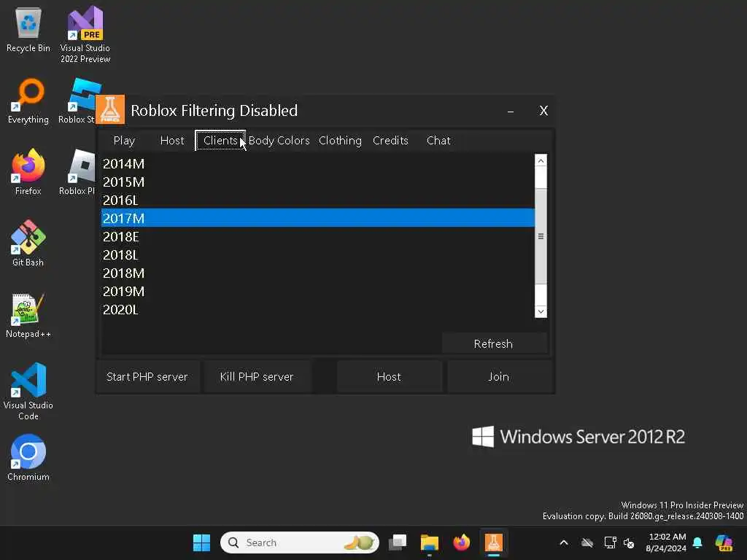Select the Firefox desktop shortcut
Screen dimensions: 747x560
point(28,172)
